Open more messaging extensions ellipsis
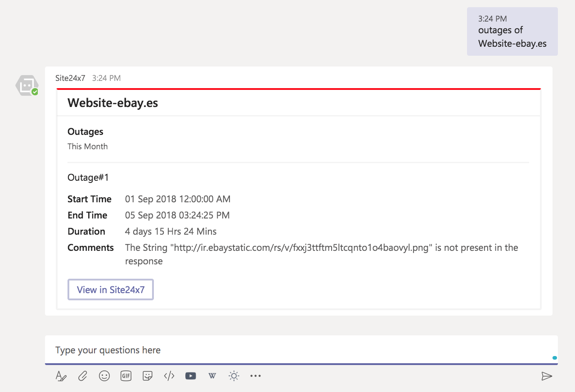Image resolution: width=575 pixels, height=392 pixels. 256,376
